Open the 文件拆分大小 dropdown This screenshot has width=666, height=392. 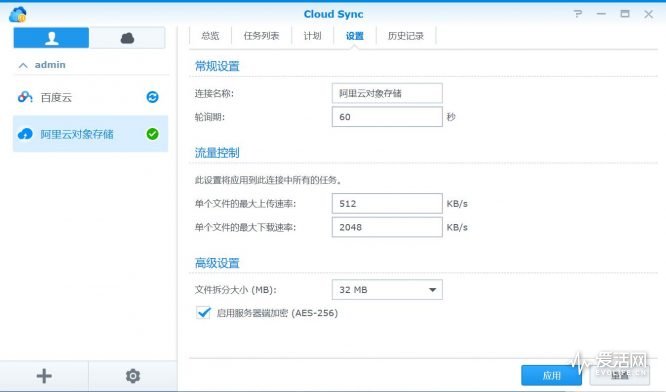tap(387, 290)
